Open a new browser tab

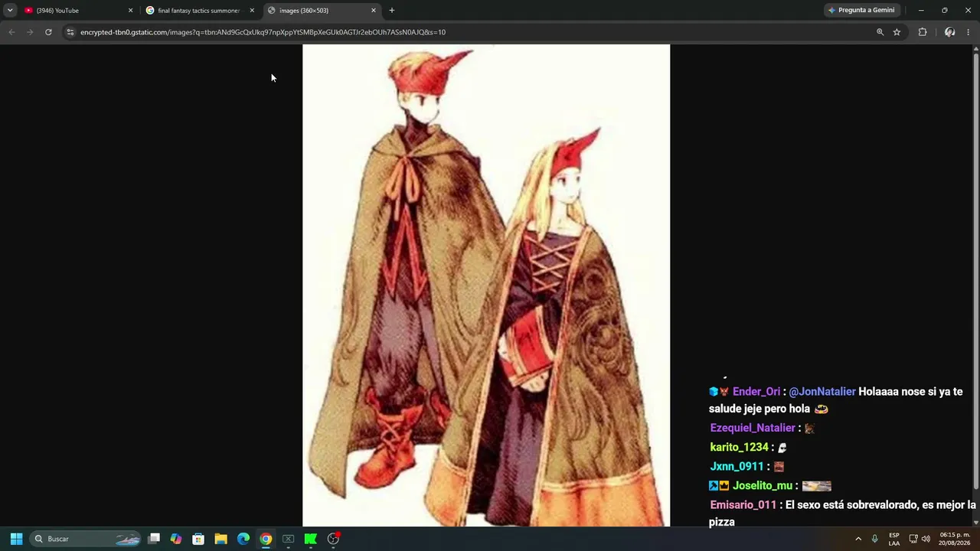392,11
